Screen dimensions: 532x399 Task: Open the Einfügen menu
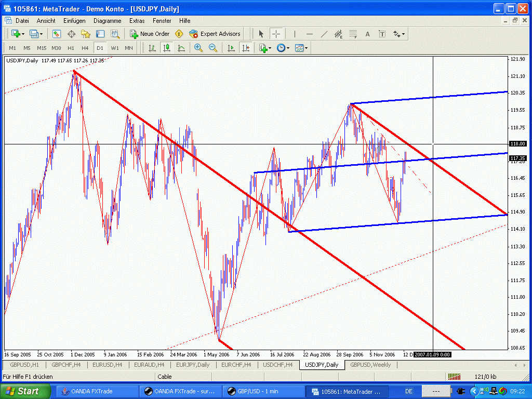[74, 21]
